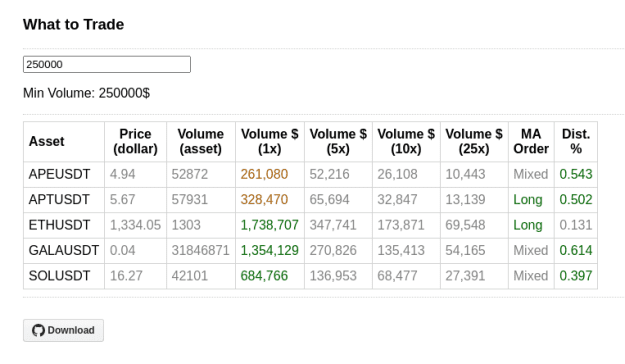Click the 13,139 cell
This screenshot has height=364, width=625.
(x=474, y=200)
